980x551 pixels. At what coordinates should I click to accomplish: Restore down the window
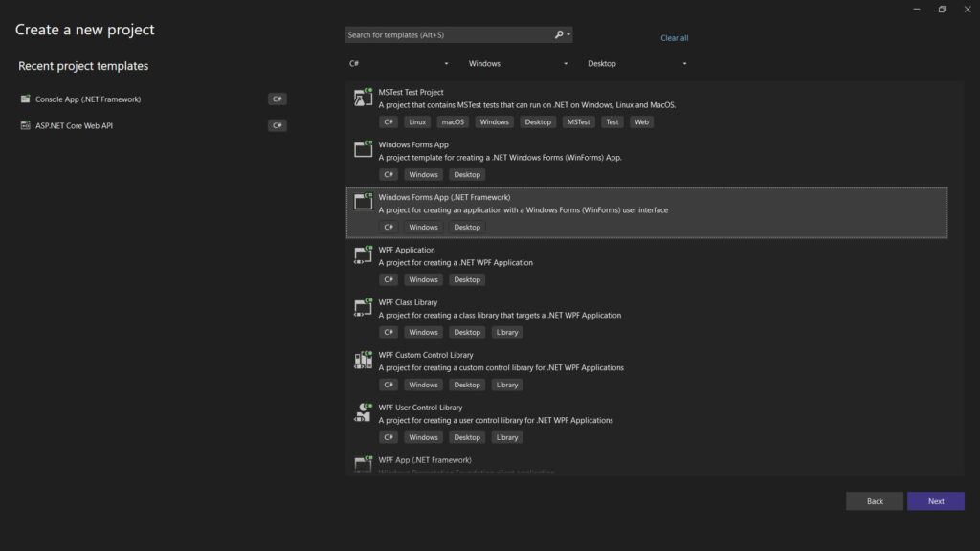[942, 10]
